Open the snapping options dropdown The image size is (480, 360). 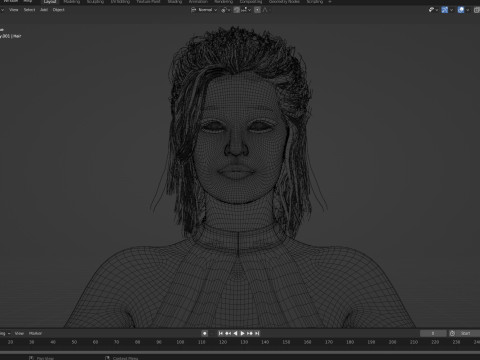[x=246, y=10]
